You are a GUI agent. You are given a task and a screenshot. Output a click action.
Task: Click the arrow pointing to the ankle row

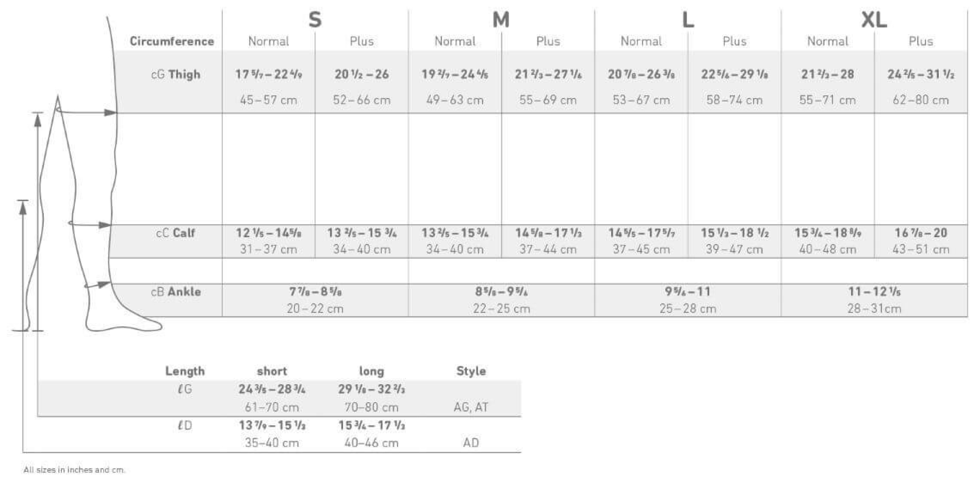97,284
